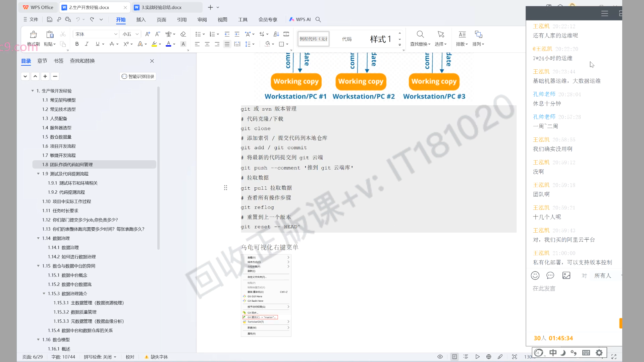Click the print preview icon in quick toolbar
This screenshot has height=362, width=644.
[68, 19]
